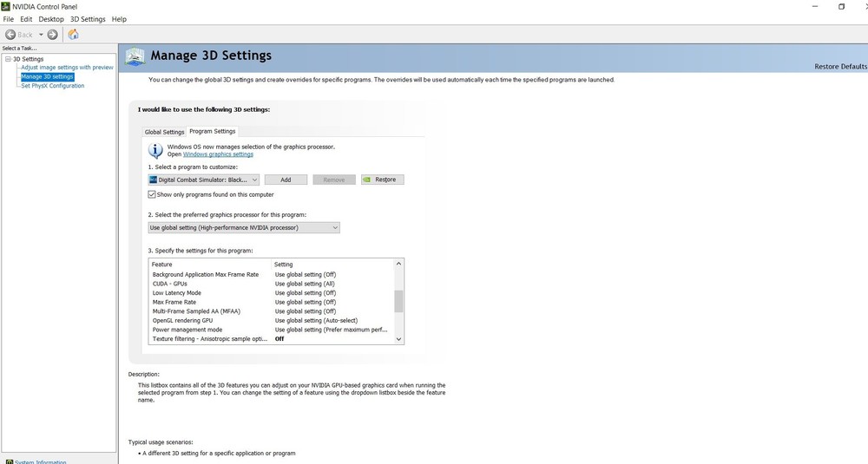Viewport: 868px width, 464px height.
Task: Click the Back arrow icon
Action: coord(10,35)
